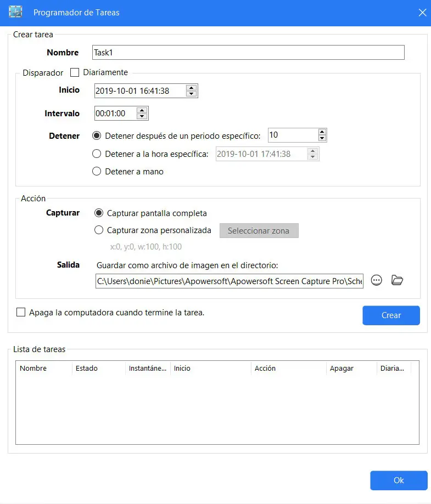Close the Programador de Tareas window
Viewport: 431px width, 504px height.
pos(422,13)
